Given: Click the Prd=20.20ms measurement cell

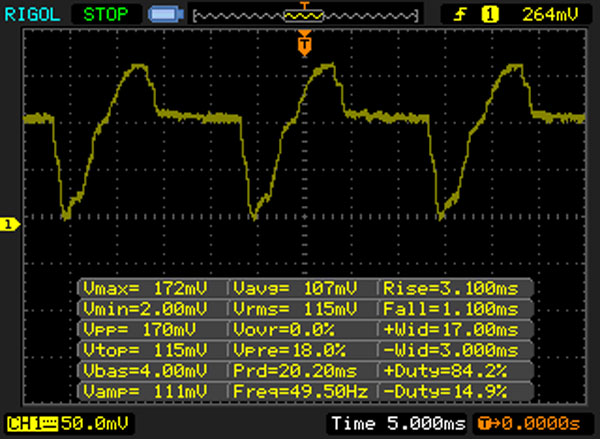Looking at the screenshot, I should point(303,367).
